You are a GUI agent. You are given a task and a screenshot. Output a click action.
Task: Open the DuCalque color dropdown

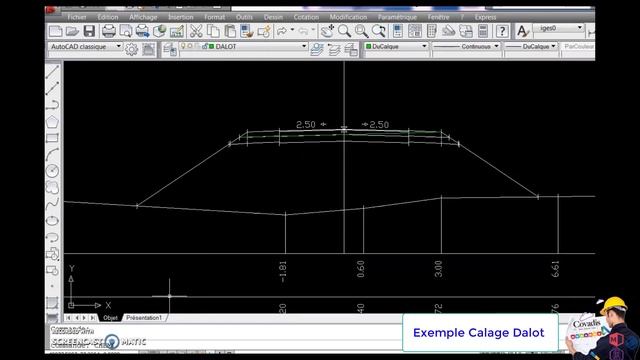(x=424, y=46)
